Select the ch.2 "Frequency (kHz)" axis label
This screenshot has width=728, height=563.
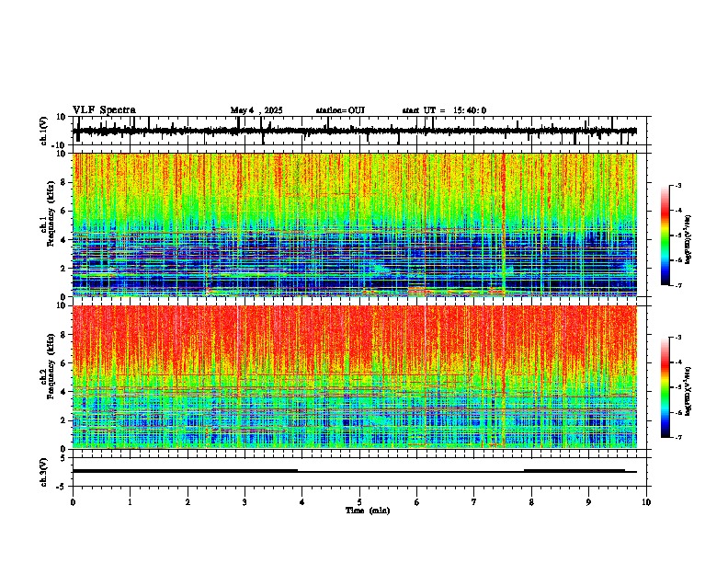51,365
